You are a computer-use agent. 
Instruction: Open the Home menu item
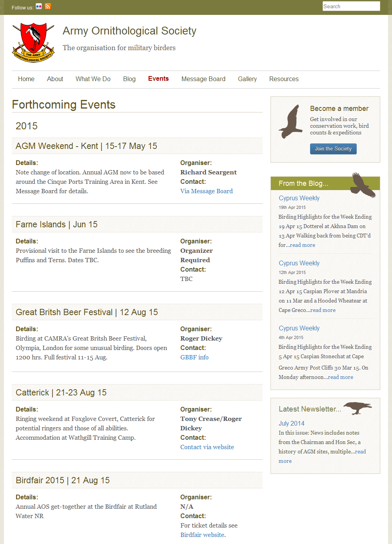[x=26, y=79]
